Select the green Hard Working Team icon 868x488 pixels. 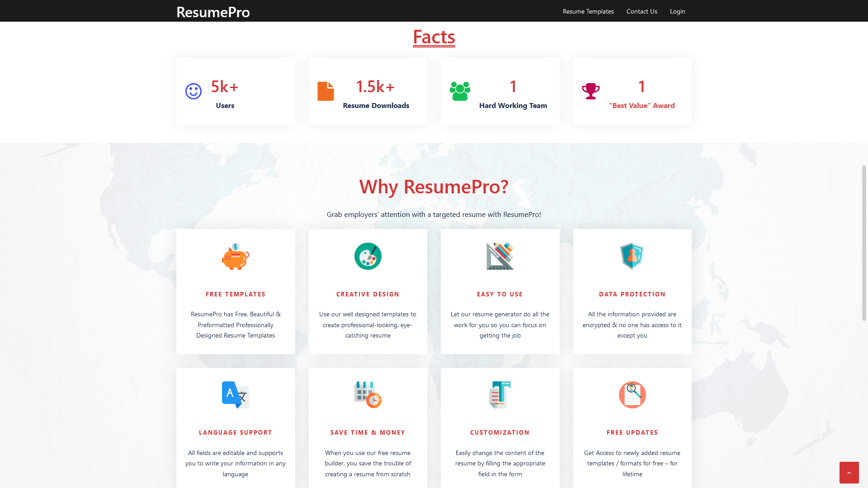(x=460, y=91)
